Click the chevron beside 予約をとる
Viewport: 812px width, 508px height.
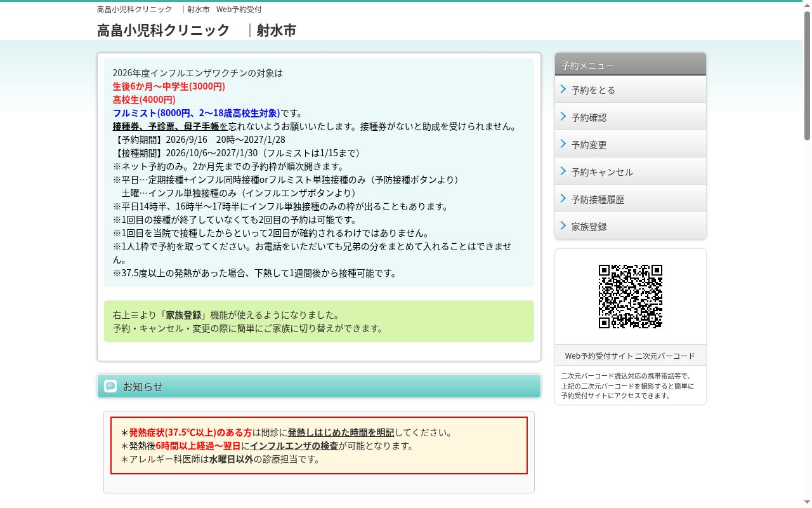pyautogui.click(x=563, y=90)
